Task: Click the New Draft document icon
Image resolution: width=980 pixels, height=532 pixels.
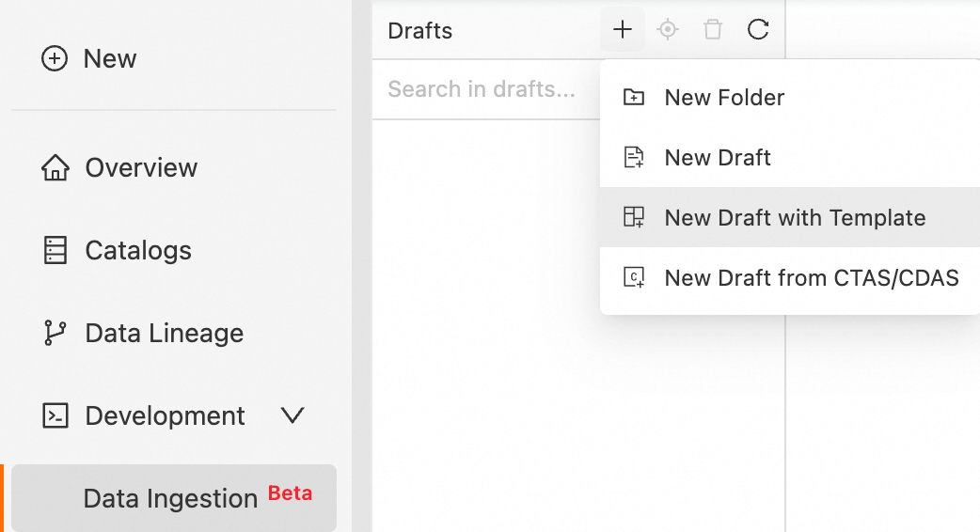Action: (635, 157)
